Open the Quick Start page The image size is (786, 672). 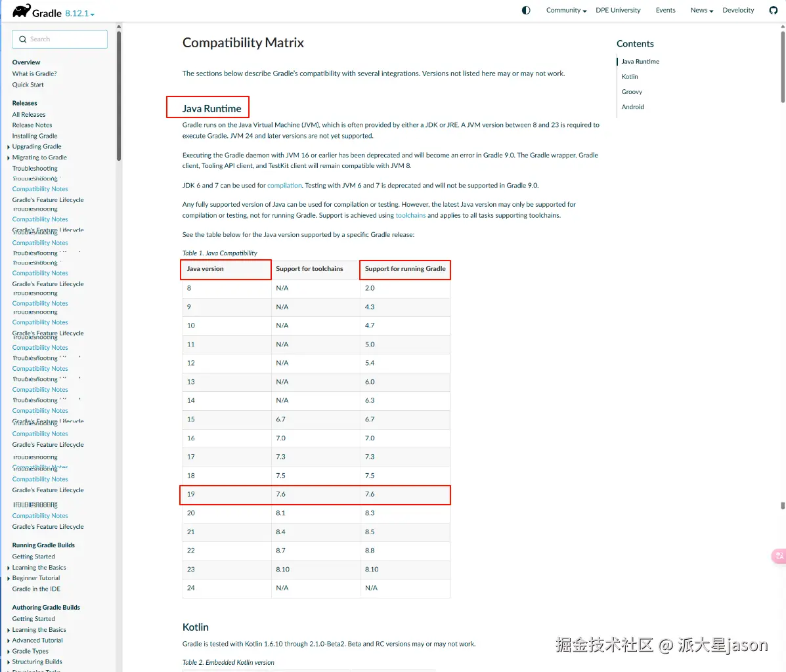click(28, 85)
